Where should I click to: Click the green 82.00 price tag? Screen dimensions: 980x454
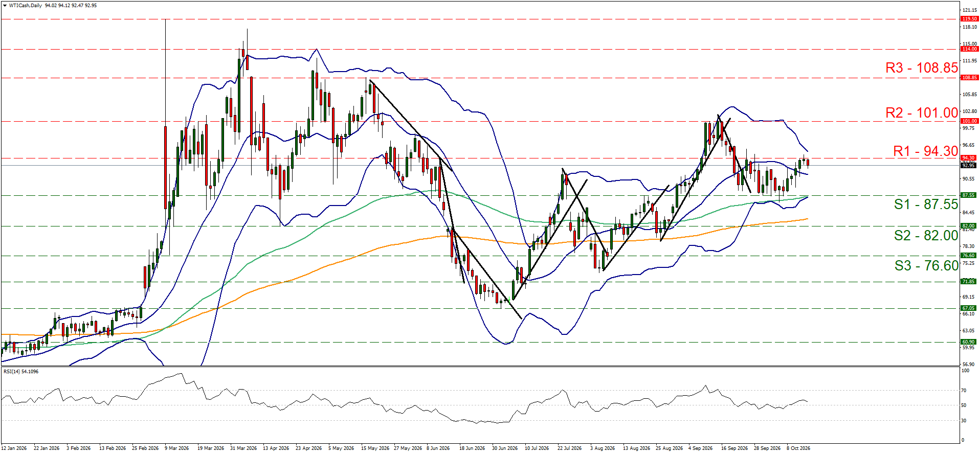click(x=969, y=226)
